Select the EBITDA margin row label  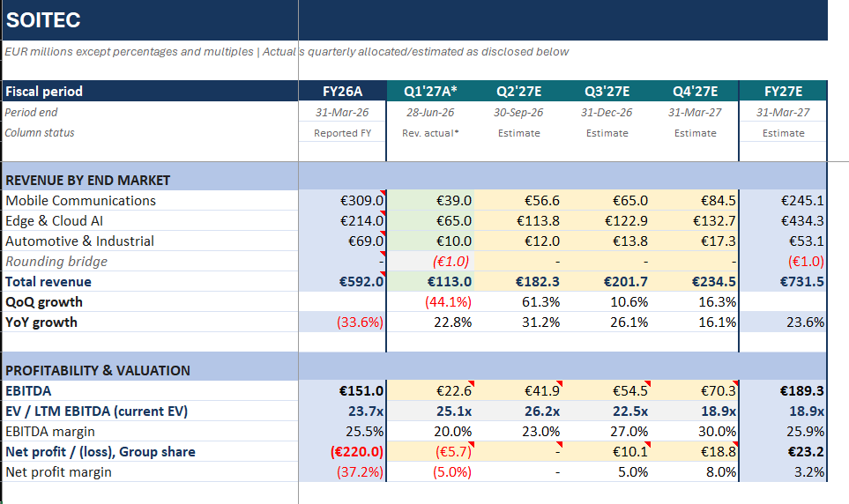click(150, 432)
